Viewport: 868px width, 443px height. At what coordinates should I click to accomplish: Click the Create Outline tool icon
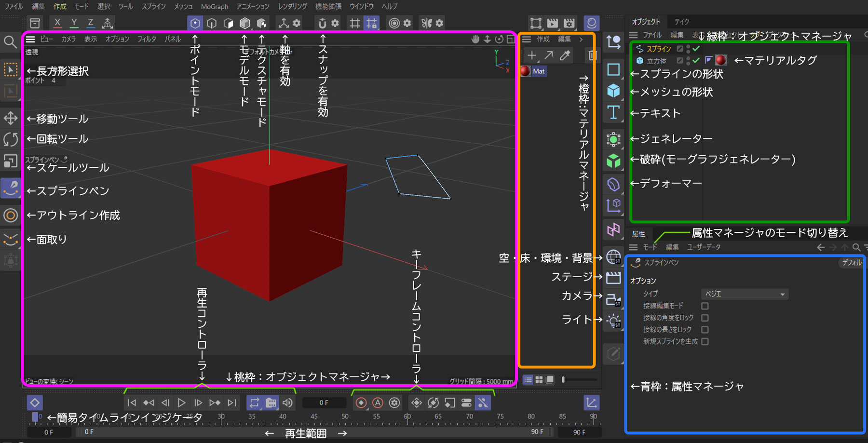[11, 215]
